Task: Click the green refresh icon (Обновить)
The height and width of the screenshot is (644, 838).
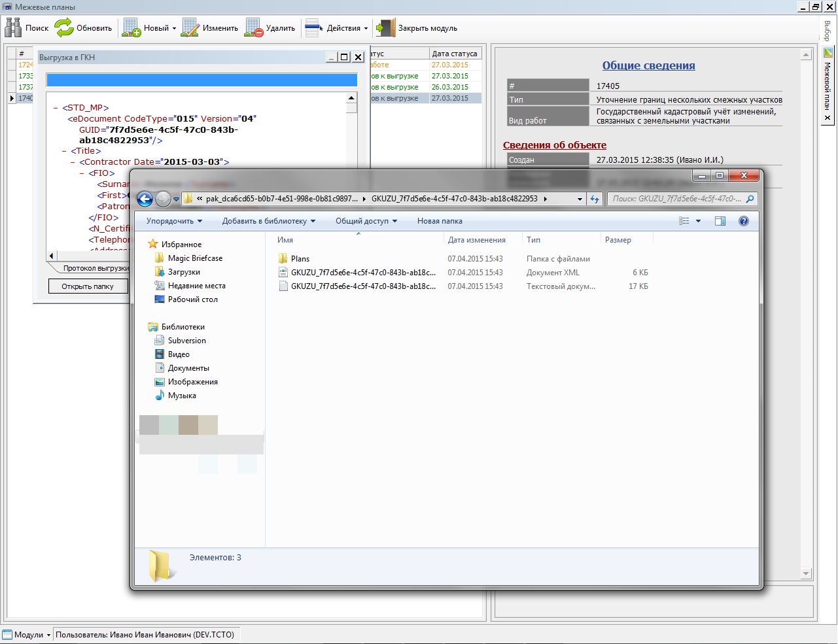Action: point(64,27)
